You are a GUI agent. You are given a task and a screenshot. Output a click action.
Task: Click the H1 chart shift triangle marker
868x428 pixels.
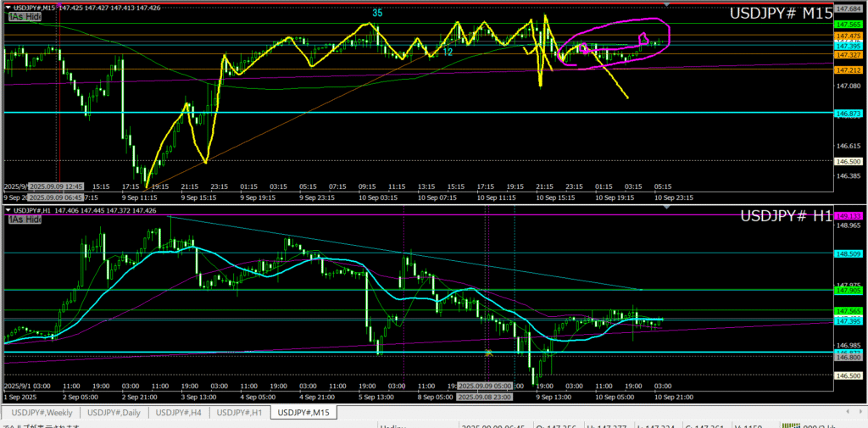coord(666,207)
